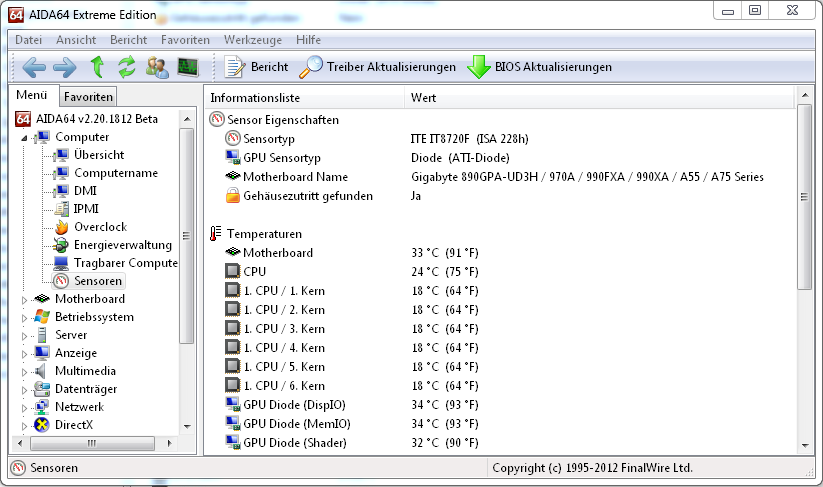Click the Betriebssystem Windows flag icon
Image resolution: width=823 pixels, height=487 pixels.
[42, 317]
